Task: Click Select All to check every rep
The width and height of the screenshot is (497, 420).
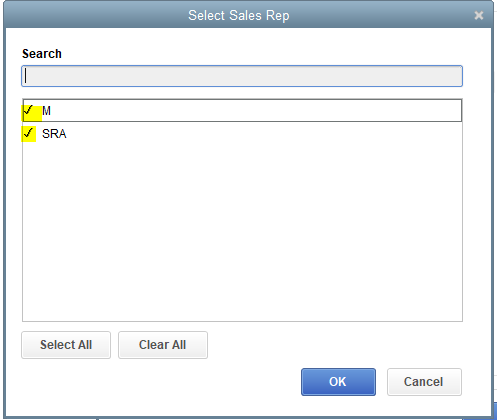Action: coord(66,345)
